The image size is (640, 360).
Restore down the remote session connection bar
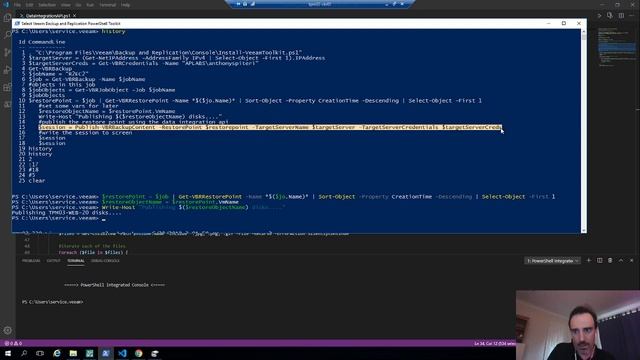point(394,4)
